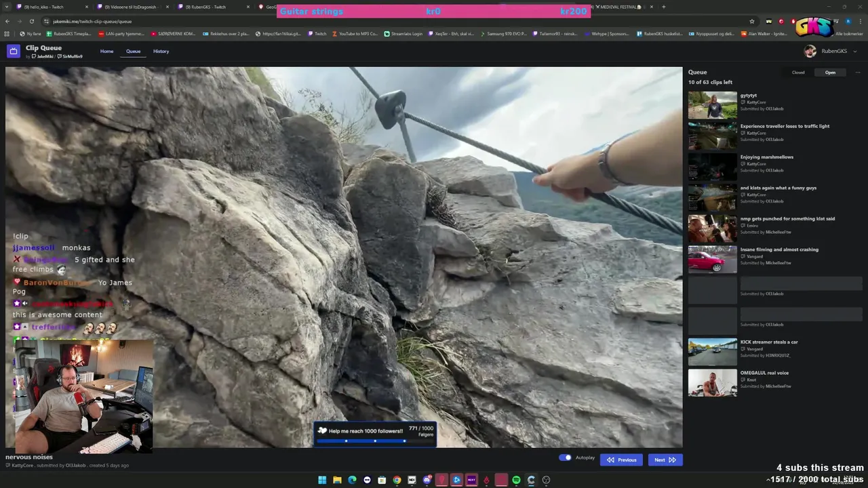Click 'nmp gets punched for something klat said'
This screenshot has height=488, width=868.
(787, 219)
